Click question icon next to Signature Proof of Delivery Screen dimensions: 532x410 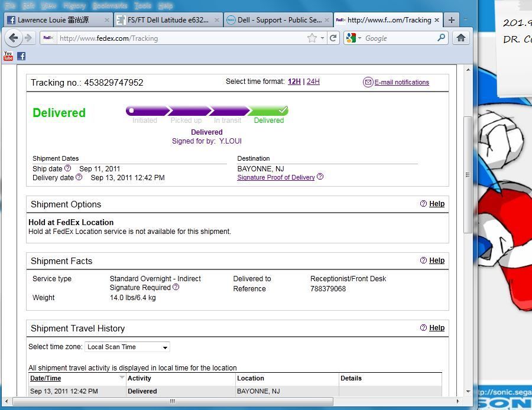tap(320, 176)
